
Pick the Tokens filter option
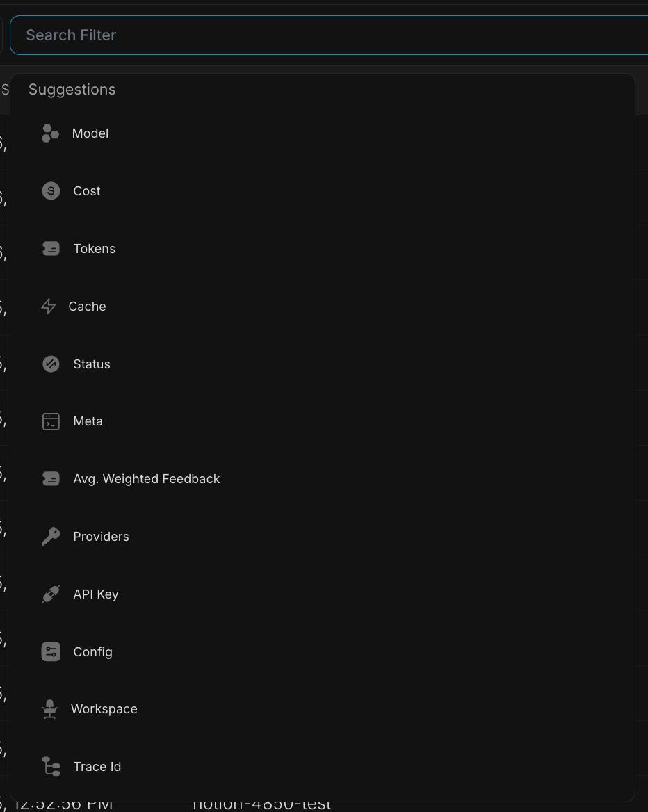[322, 249]
